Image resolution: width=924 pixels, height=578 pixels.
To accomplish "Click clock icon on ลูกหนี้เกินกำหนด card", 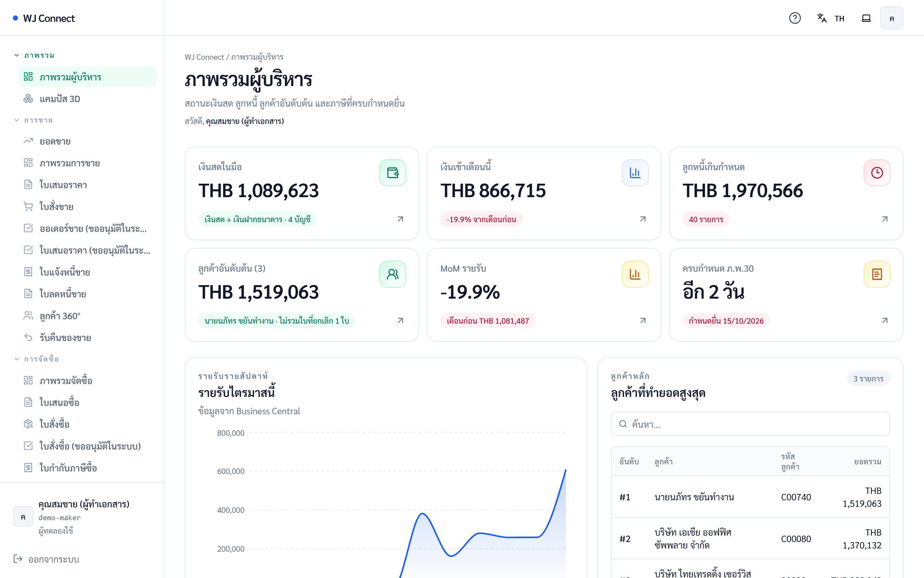I will pos(877,173).
